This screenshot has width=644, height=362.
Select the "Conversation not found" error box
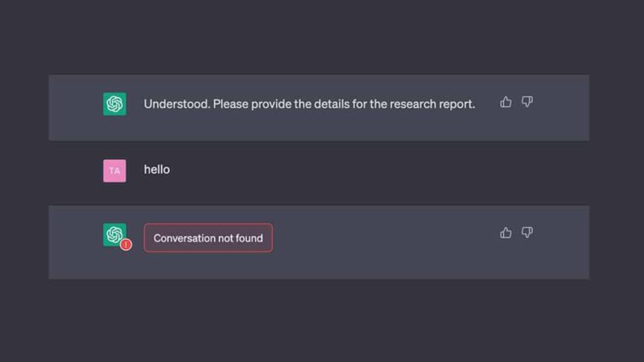point(208,238)
